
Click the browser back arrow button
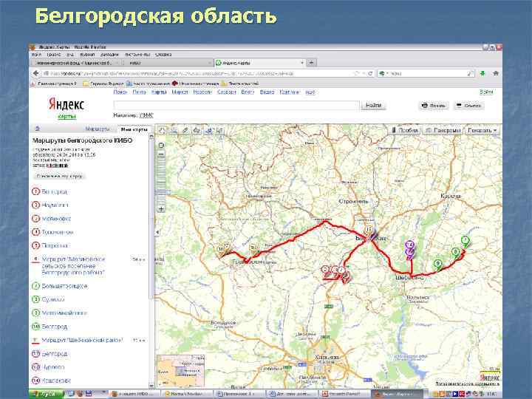coord(35,73)
